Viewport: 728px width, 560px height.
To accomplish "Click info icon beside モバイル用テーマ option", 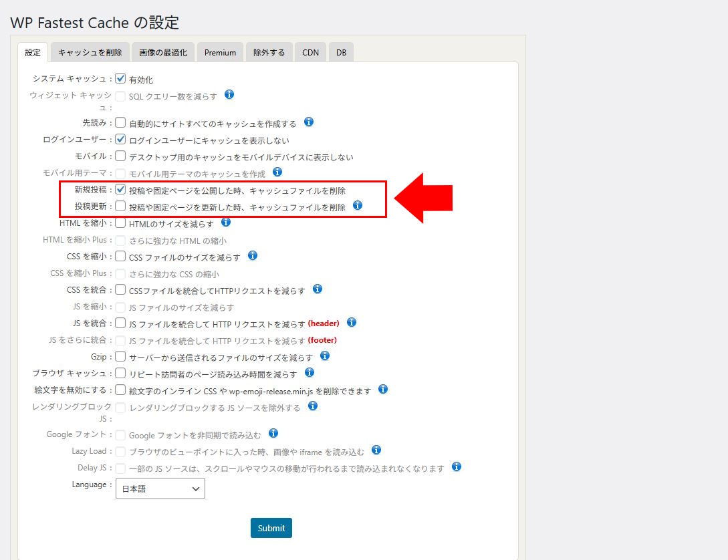I will (x=277, y=172).
